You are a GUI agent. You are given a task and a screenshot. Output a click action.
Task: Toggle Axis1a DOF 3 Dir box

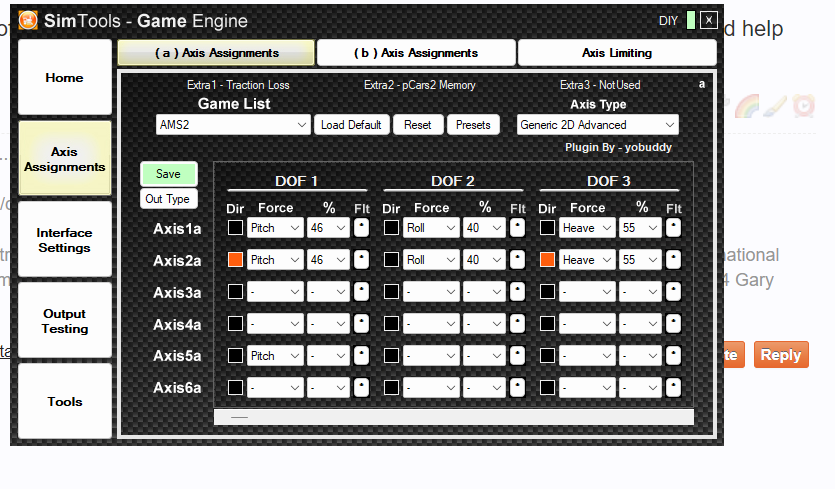[x=547, y=227]
